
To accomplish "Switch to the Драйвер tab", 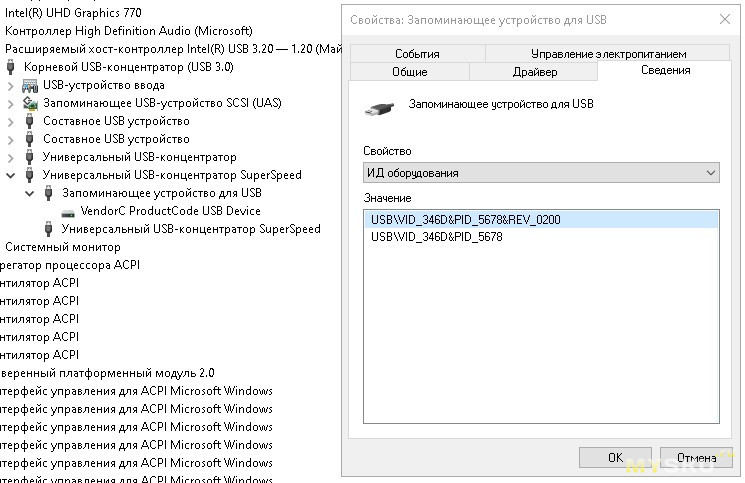I will tap(533, 71).
